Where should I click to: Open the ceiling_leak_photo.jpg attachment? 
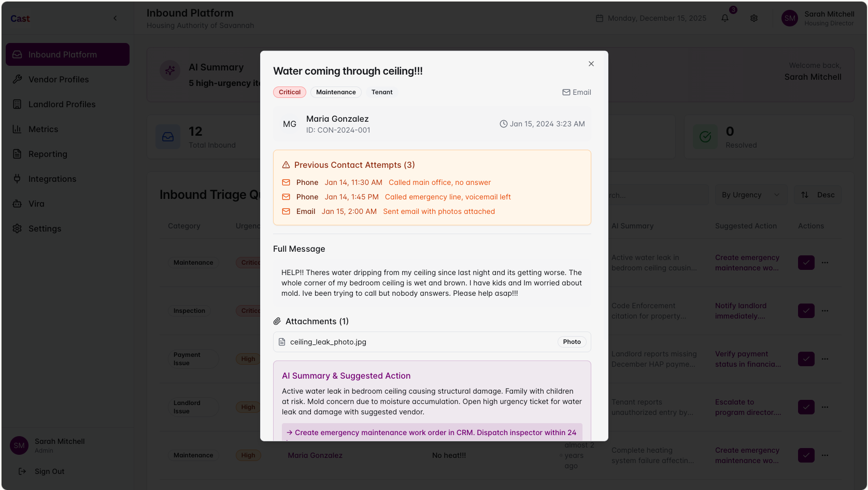point(432,342)
